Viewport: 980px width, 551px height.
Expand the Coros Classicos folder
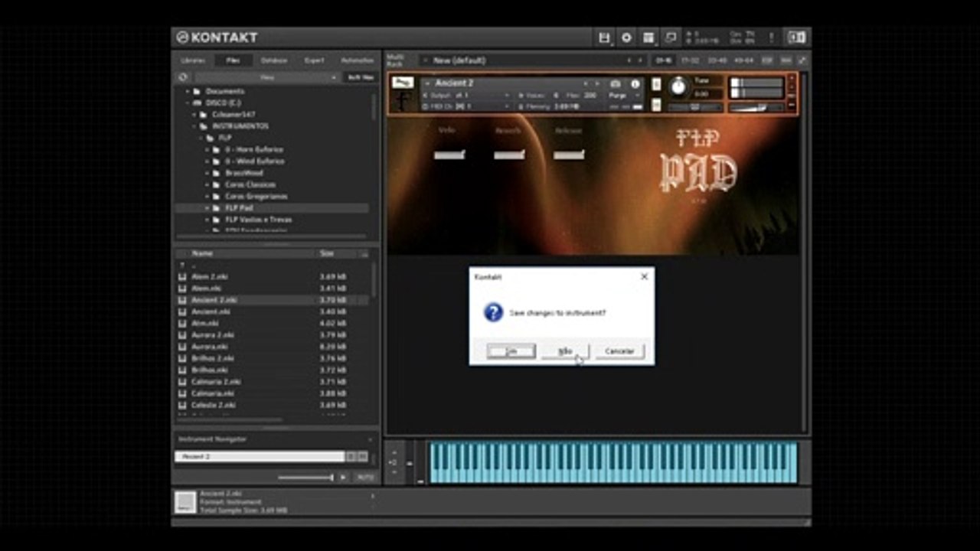pyautogui.click(x=208, y=184)
